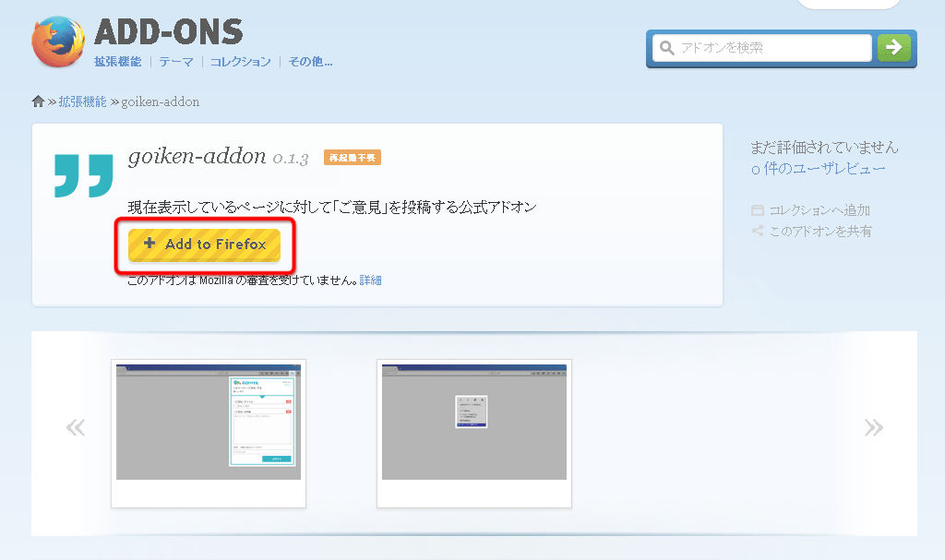
Task: Open the コレクション menu
Action: coord(241,62)
